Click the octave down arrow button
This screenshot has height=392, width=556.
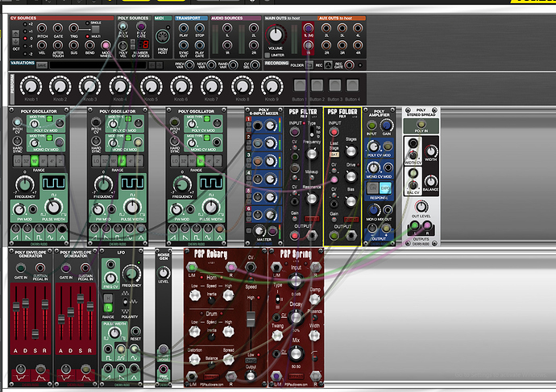[x=15, y=41]
